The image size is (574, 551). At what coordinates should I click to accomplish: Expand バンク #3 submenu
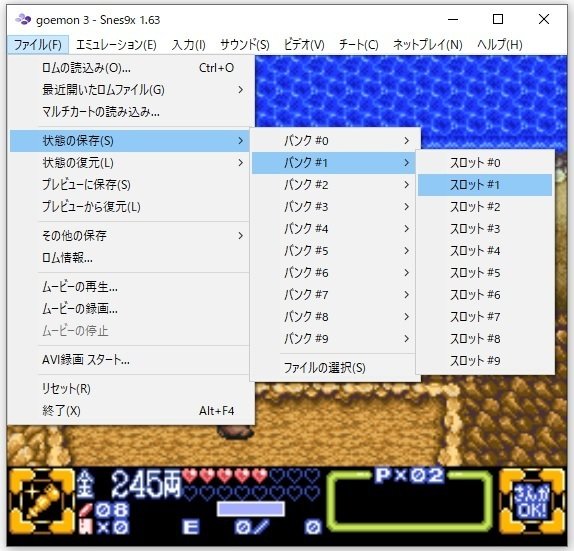333,206
